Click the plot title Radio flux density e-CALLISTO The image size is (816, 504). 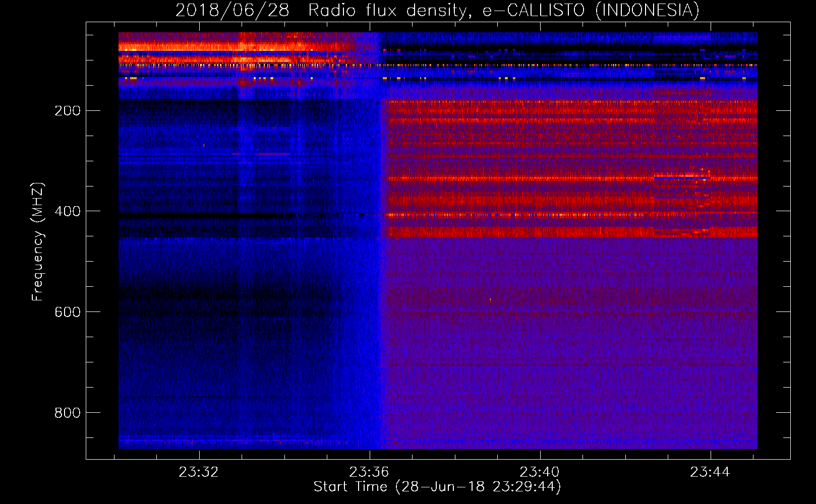click(x=437, y=10)
